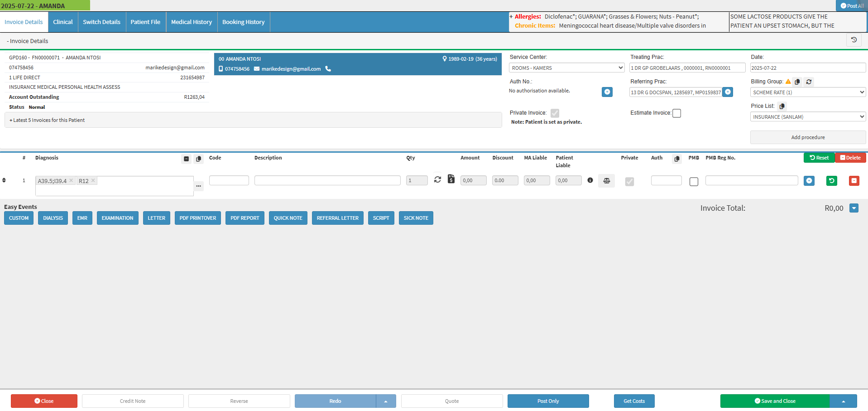The height and width of the screenshot is (411, 868).
Task: Click the copy icon next to Price List
Action: coord(782,106)
